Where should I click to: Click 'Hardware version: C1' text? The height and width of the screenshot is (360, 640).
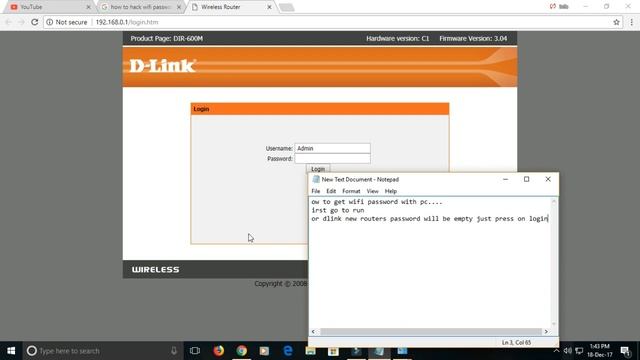(x=398, y=38)
